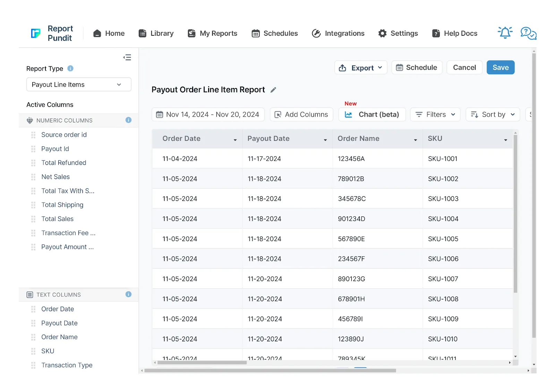This screenshot has width=555, height=392.
Task: Click drag handle beside Total Refunded
Action: 33,163
